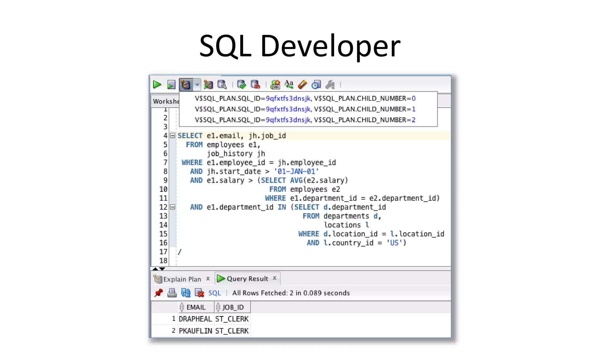Click the Commit database icon
Image resolution: width=600 pixels, height=364 pixels.
point(241,85)
